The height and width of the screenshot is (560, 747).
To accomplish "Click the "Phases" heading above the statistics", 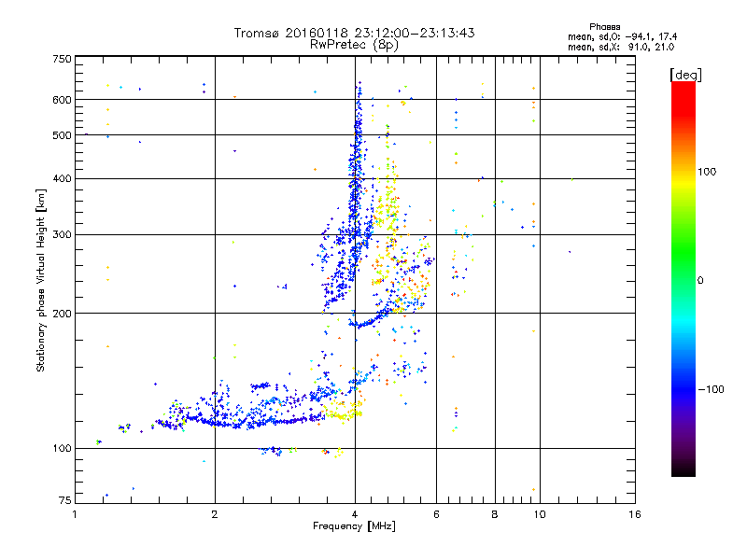I will tap(604, 27).
